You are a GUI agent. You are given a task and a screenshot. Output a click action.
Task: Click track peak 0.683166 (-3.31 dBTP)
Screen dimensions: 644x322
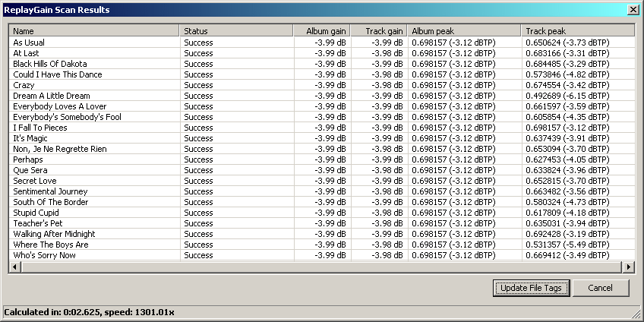pyautogui.click(x=567, y=53)
